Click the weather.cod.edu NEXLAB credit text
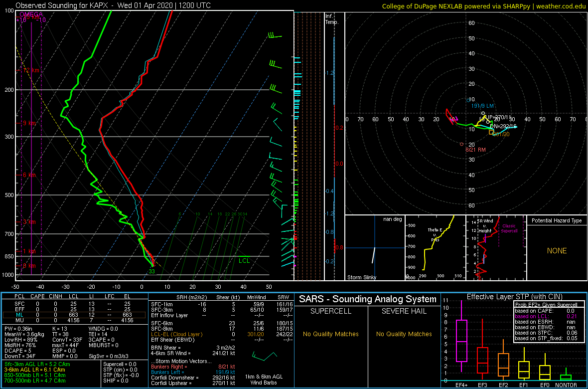The width and height of the screenshot is (588, 389). point(484,5)
